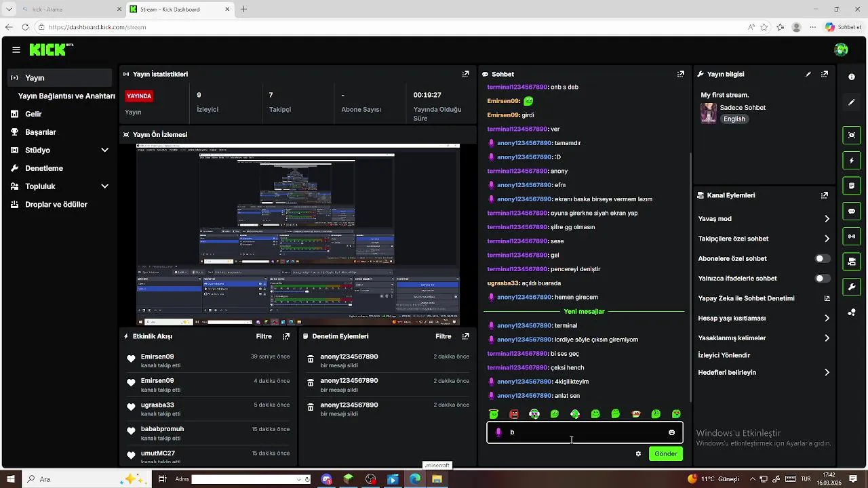This screenshot has width=868, height=488.
Task: Pop out the Denetim Eylemleri panel
Action: click(x=465, y=336)
